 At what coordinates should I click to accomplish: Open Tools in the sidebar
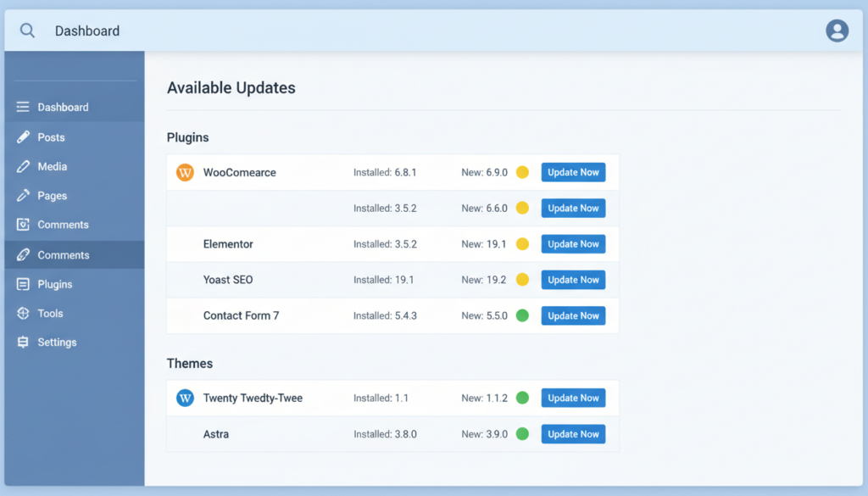tap(75, 313)
